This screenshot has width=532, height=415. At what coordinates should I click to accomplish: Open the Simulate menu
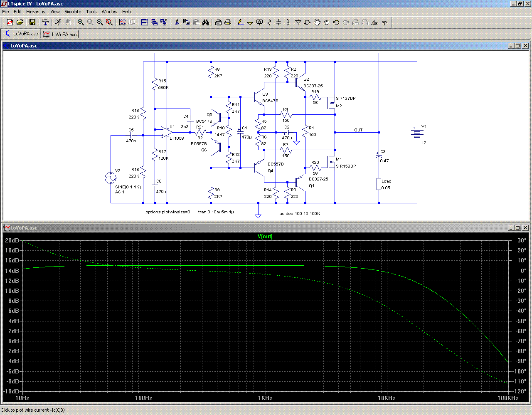73,12
